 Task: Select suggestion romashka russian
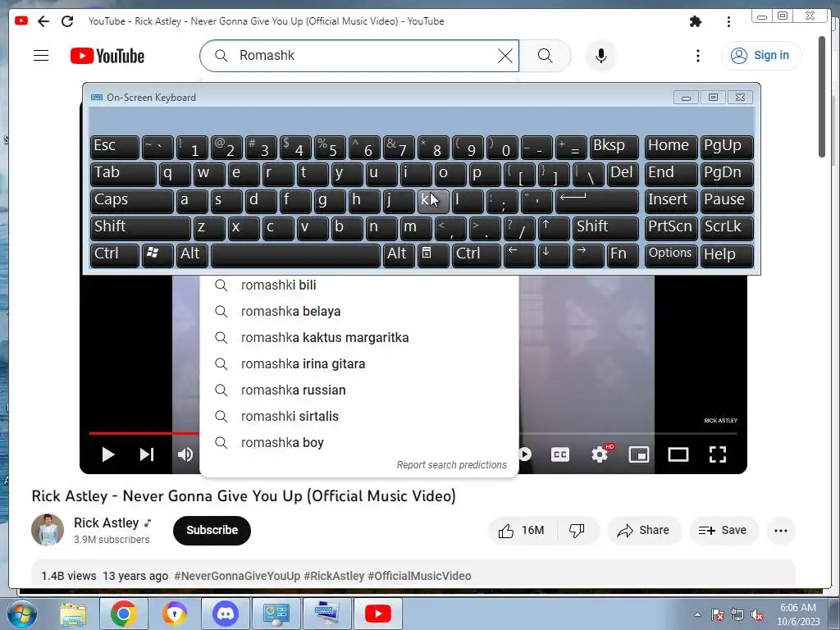[359, 390]
